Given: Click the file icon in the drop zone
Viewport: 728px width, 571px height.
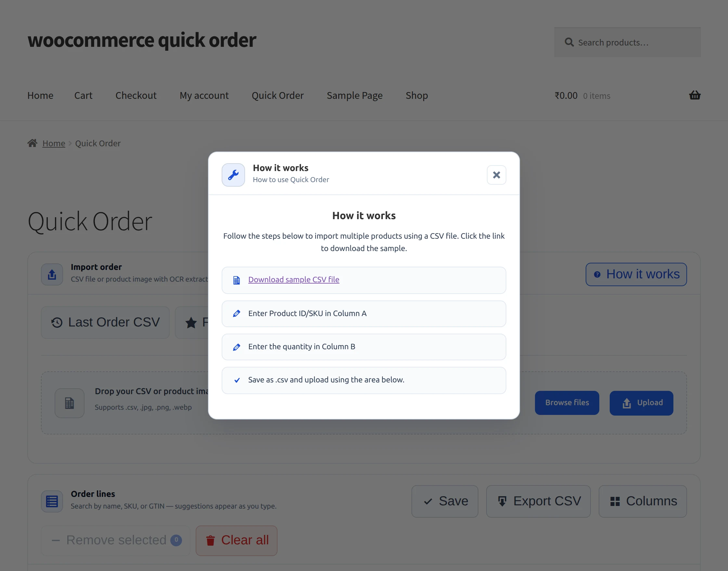Looking at the screenshot, I should point(70,403).
